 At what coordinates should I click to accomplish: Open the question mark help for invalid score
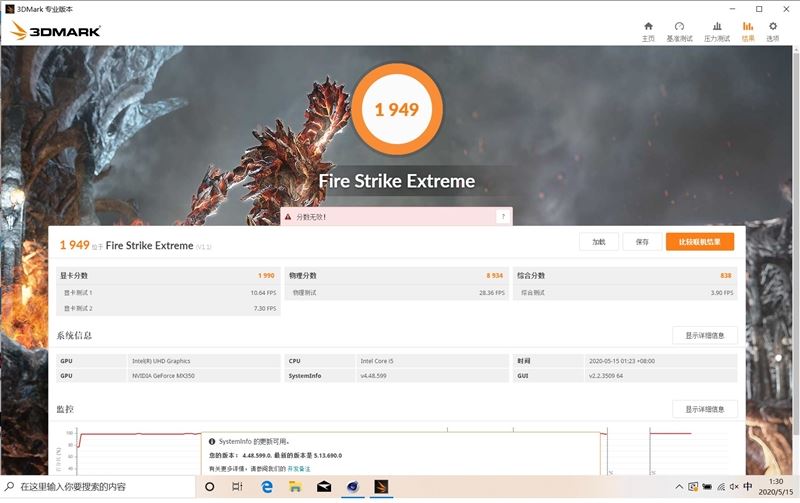503,217
